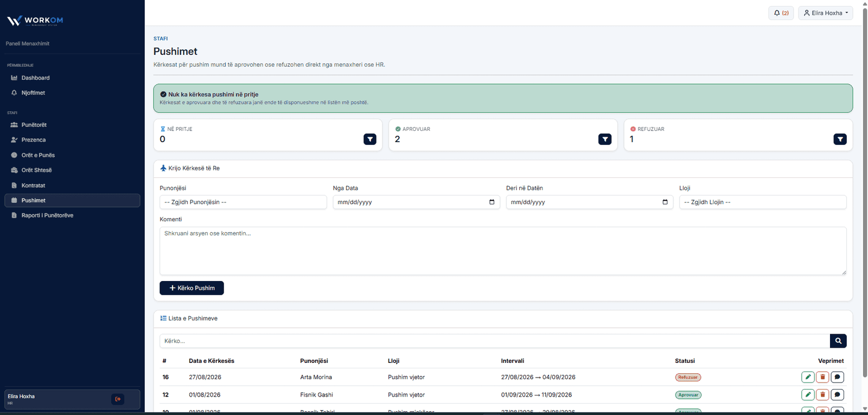Click the Data e Kërkesës column header
This screenshot has height=415, width=868.
tap(212, 361)
